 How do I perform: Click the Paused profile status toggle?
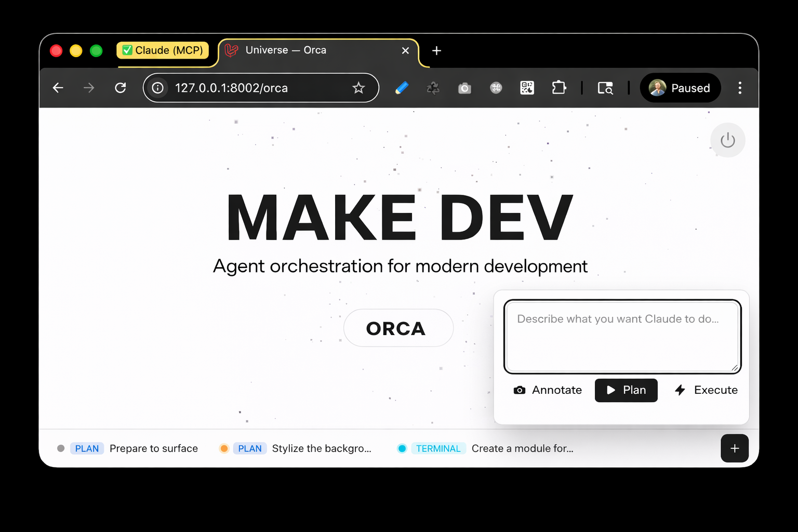681,88
